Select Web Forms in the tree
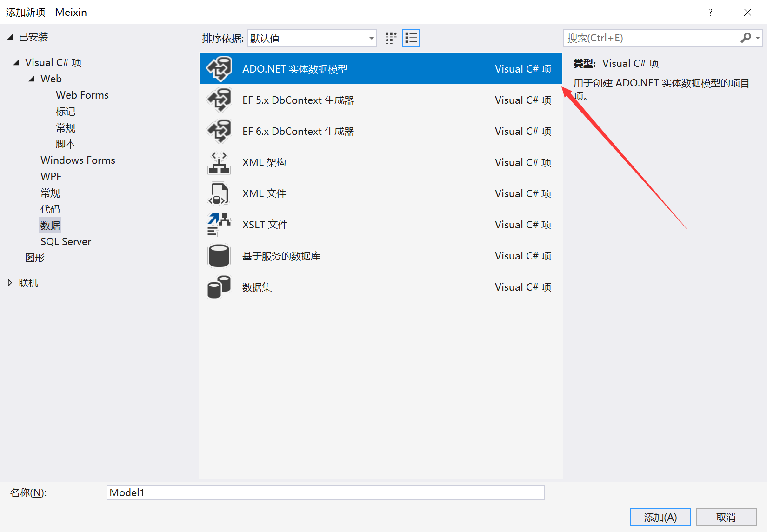The width and height of the screenshot is (767, 532). (82, 95)
